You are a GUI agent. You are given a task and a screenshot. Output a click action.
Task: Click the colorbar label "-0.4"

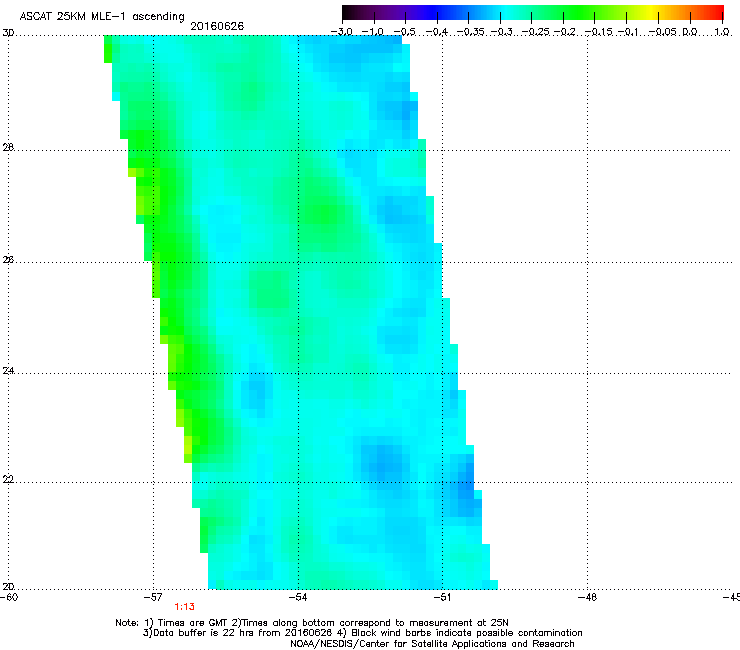click(x=437, y=32)
